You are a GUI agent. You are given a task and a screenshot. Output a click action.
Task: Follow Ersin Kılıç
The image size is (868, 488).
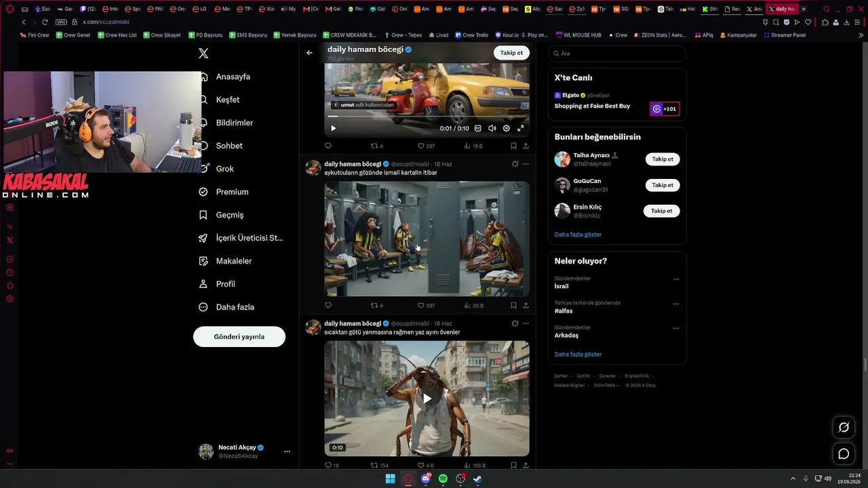662,211
